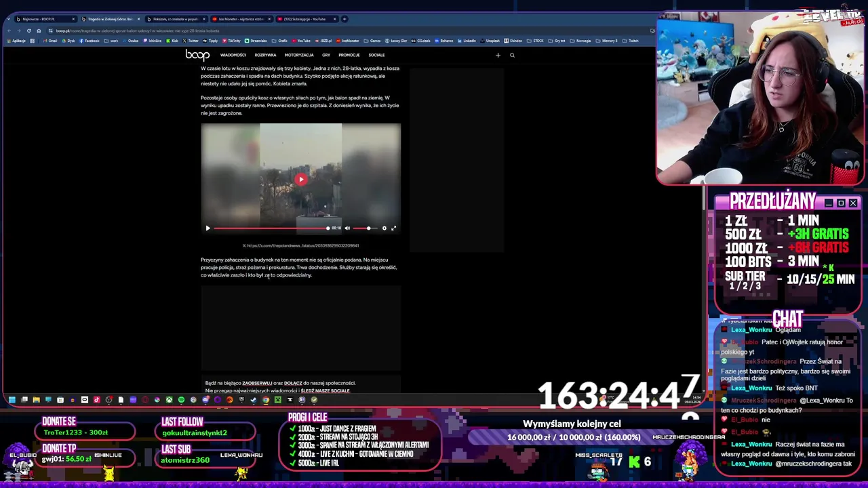Open the GG.deals bookmark
The height and width of the screenshot is (488, 868).
coord(421,41)
